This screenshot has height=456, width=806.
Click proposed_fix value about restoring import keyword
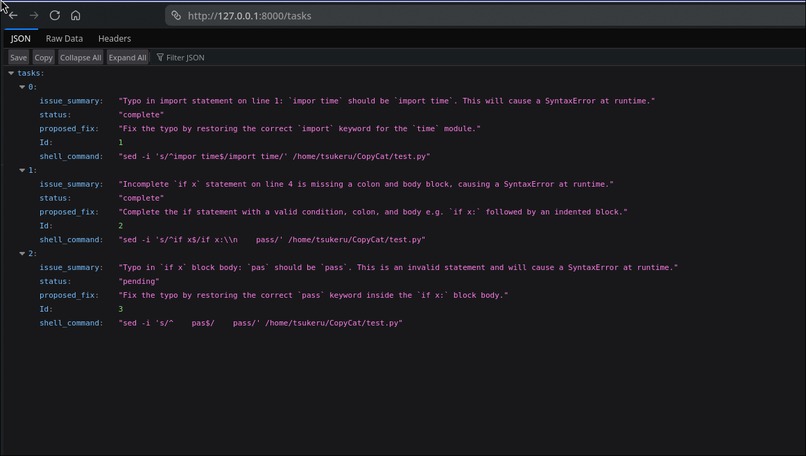point(300,129)
